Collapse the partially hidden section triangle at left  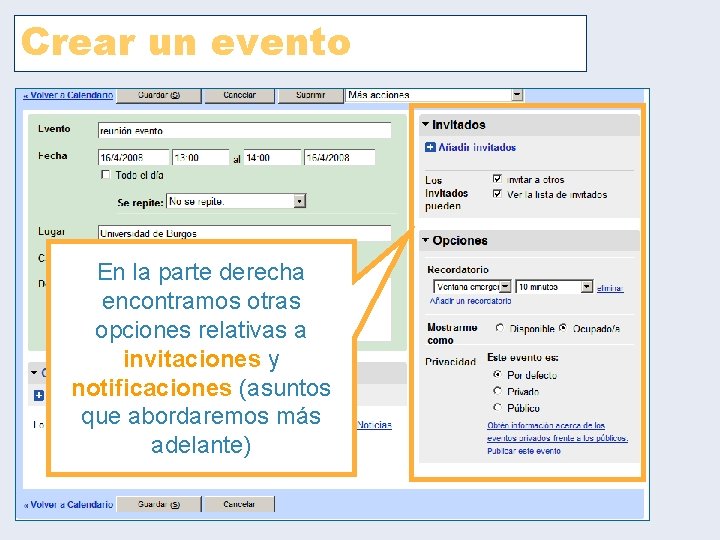(34, 372)
